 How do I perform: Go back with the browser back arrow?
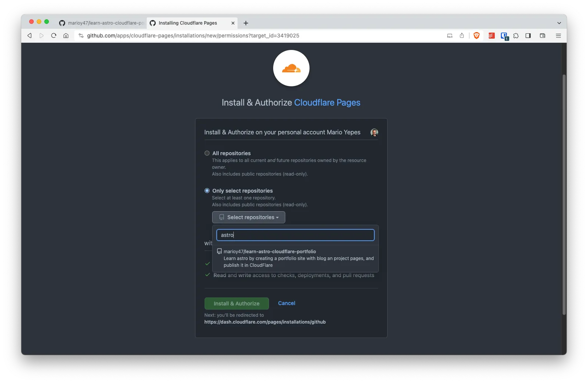coord(30,36)
